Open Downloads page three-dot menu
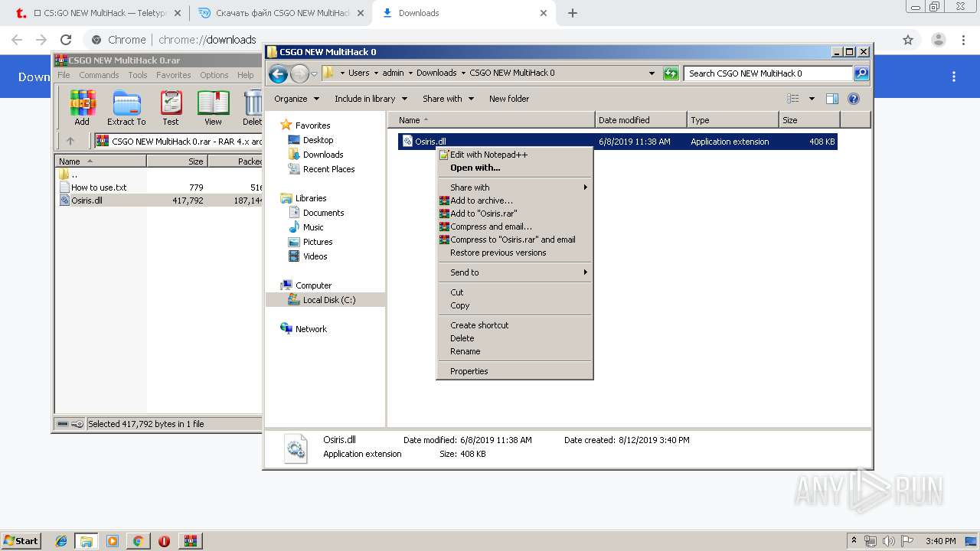The height and width of the screenshot is (551, 980). [x=954, y=77]
